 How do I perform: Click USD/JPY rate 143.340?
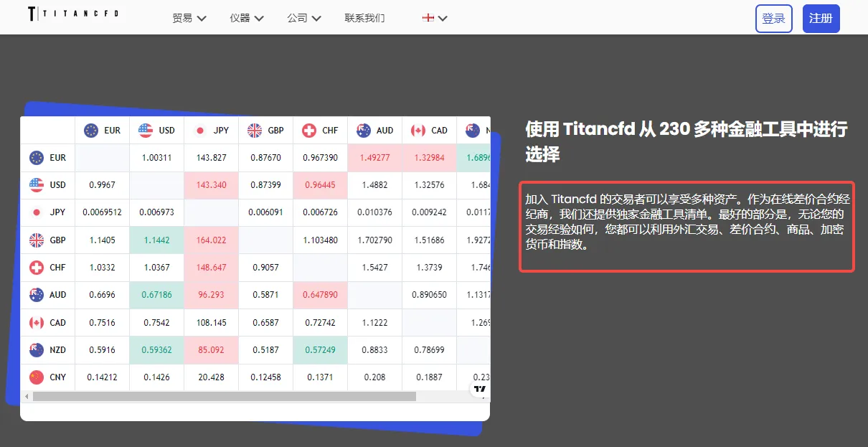tap(212, 185)
